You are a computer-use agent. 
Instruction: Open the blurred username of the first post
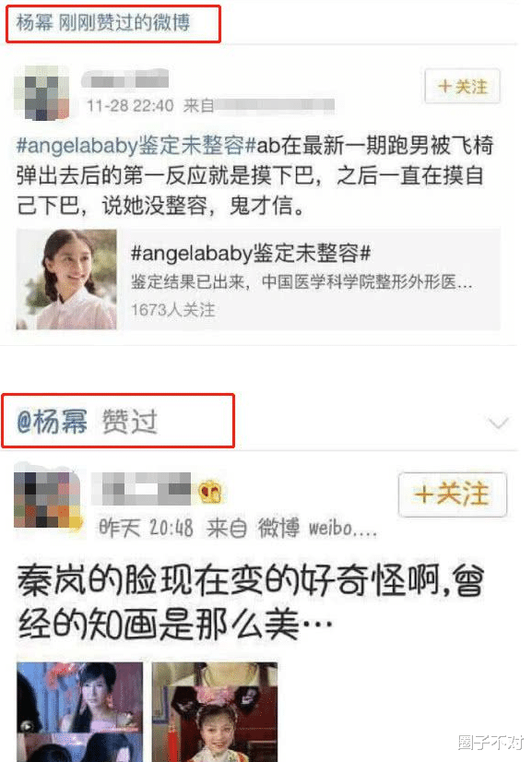pos(124,78)
